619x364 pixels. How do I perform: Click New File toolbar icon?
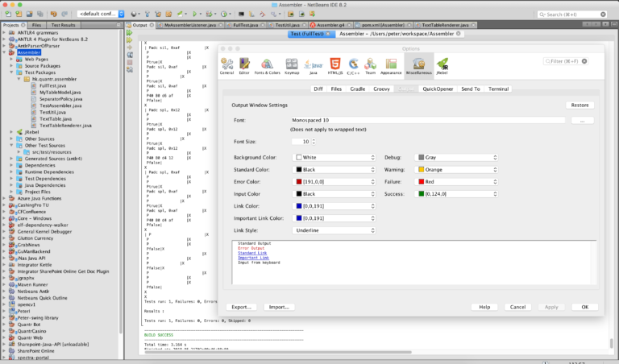click(8, 14)
